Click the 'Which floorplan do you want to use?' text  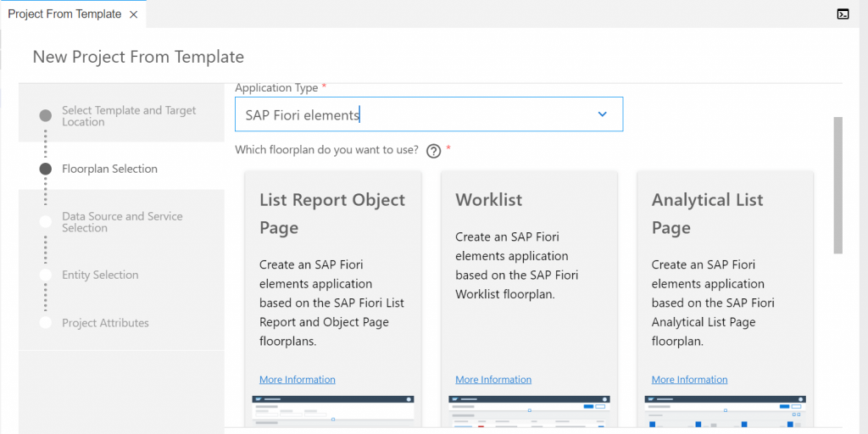point(326,150)
